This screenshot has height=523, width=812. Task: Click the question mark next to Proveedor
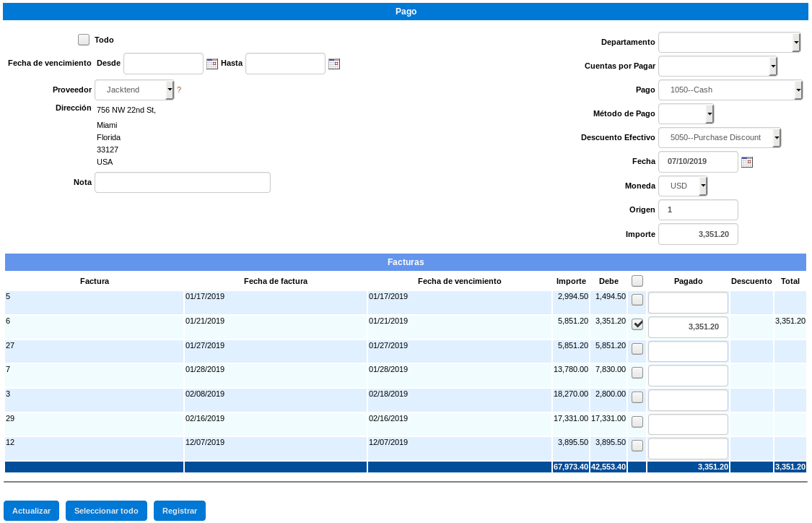[179, 90]
